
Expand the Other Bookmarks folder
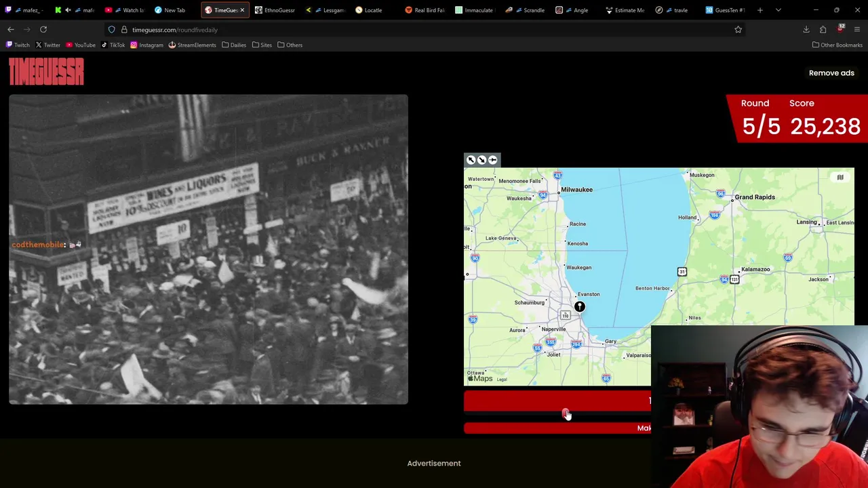(x=837, y=45)
